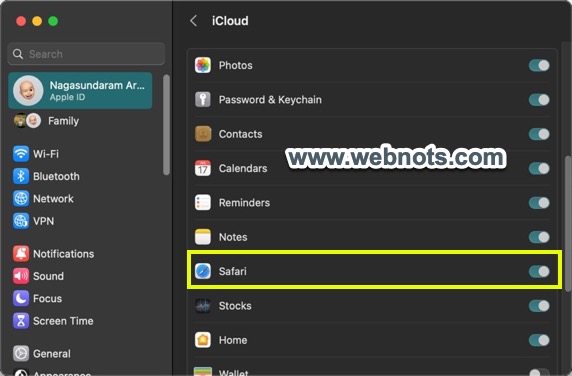This screenshot has height=376, width=572.
Task: Disable Reminders iCloud switch
Action: pos(539,203)
